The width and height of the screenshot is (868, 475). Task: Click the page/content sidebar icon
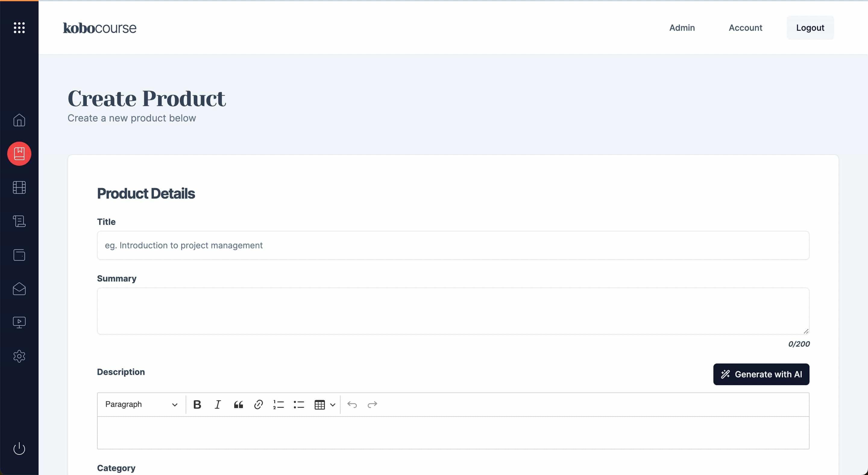tap(19, 221)
